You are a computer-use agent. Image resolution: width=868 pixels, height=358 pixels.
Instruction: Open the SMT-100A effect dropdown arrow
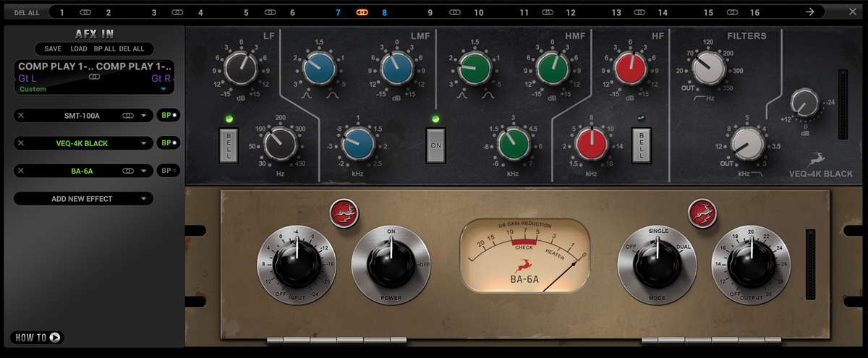pyautogui.click(x=144, y=116)
